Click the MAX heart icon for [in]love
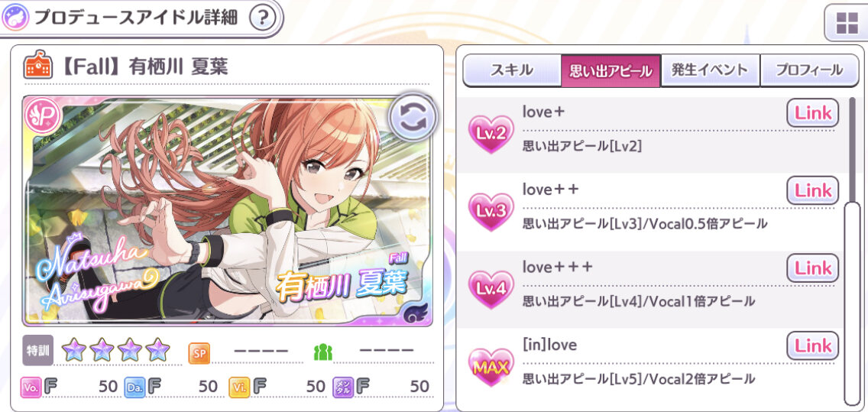The width and height of the screenshot is (868, 412). click(x=491, y=367)
